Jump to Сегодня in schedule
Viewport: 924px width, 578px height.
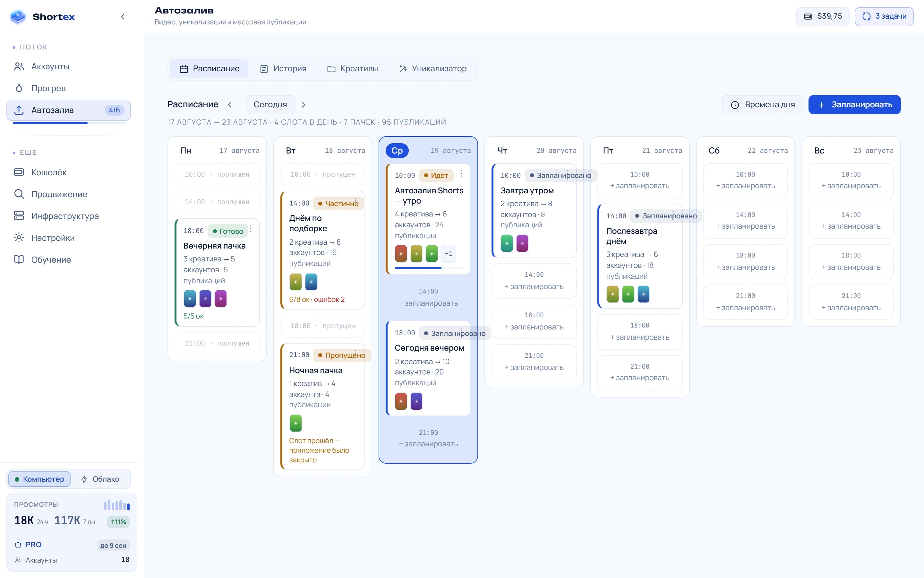[x=270, y=105]
